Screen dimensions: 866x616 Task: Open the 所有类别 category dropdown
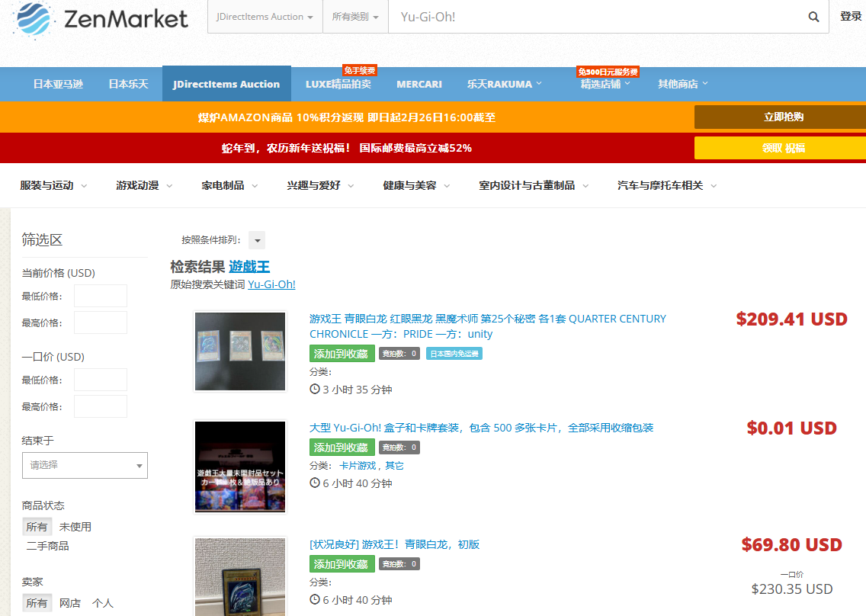coord(355,17)
